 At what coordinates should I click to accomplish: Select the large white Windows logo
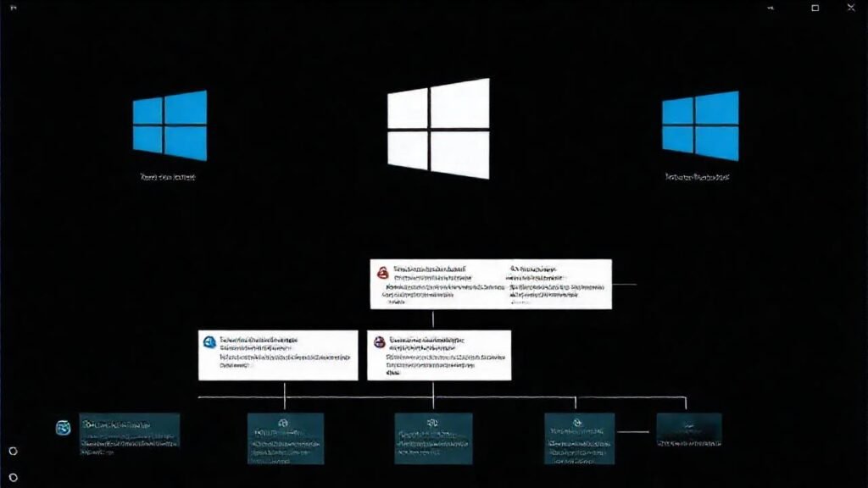(437, 127)
